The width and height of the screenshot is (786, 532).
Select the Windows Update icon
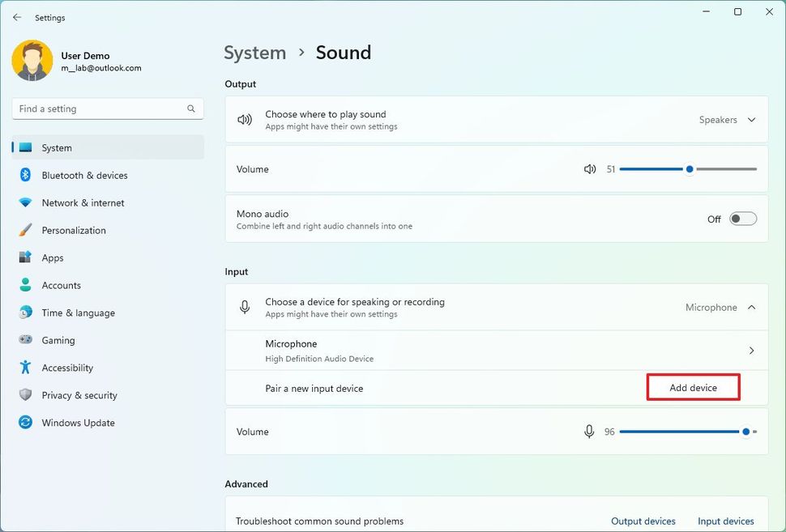[x=25, y=423]
